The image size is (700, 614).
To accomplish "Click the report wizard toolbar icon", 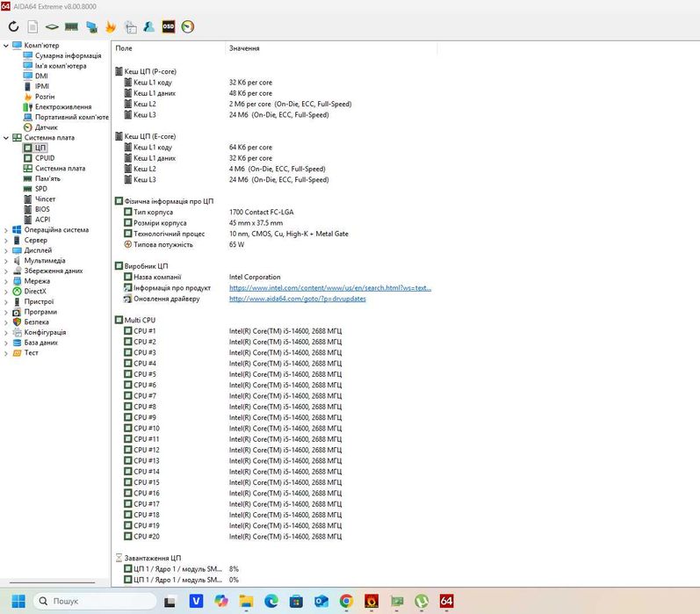I will click(x=130, y=27).
